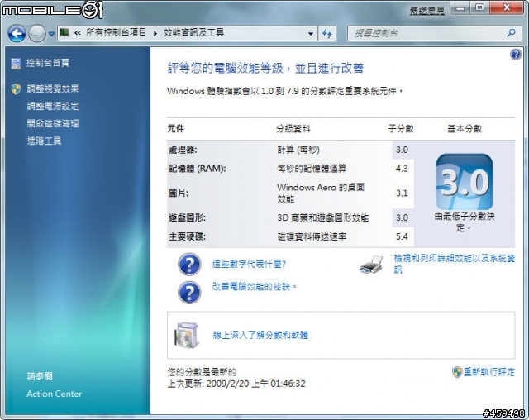This screenshot has height=420, width=529.
Task: Click the 3.1 graphics subscore
Action: tap(402, 193)
